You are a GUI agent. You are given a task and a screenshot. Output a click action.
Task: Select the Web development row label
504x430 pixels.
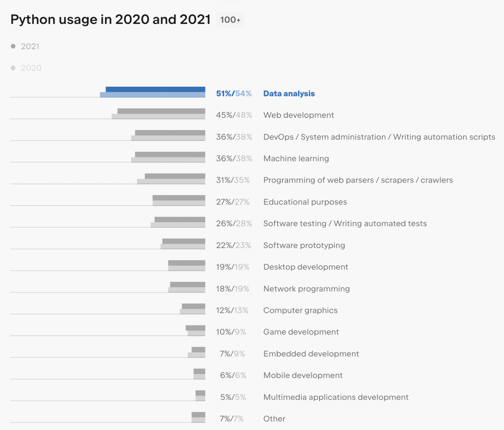(298, 115)
